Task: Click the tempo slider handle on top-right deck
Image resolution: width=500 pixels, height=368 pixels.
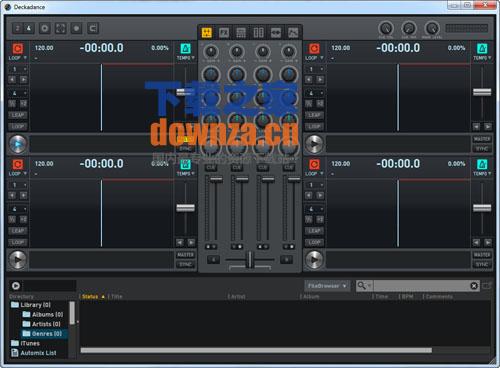Action: [x=482, y=92]
